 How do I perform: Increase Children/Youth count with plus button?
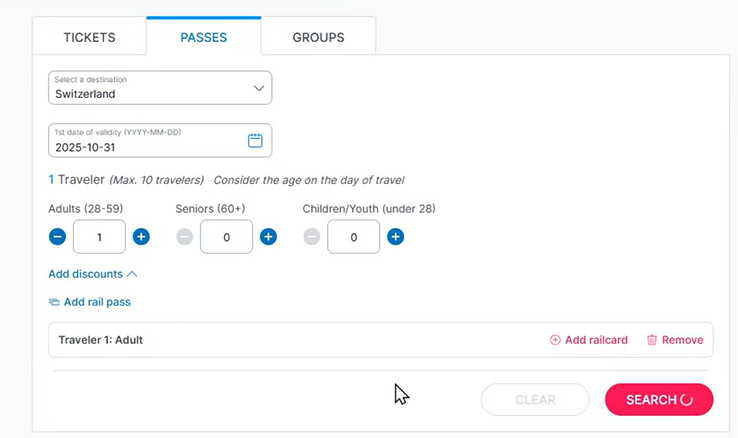(x=395, y=237)
